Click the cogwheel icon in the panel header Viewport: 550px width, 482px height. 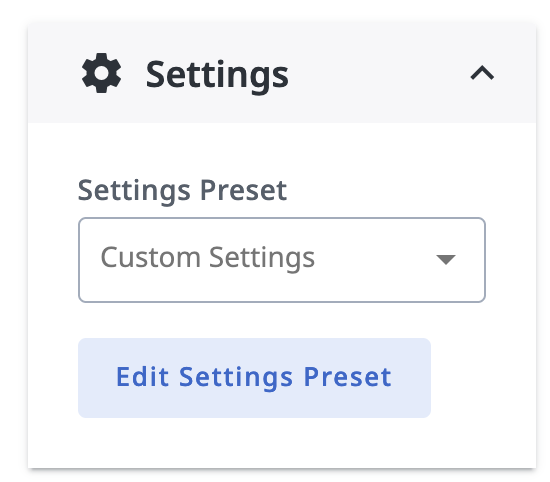tap(101, 73)
